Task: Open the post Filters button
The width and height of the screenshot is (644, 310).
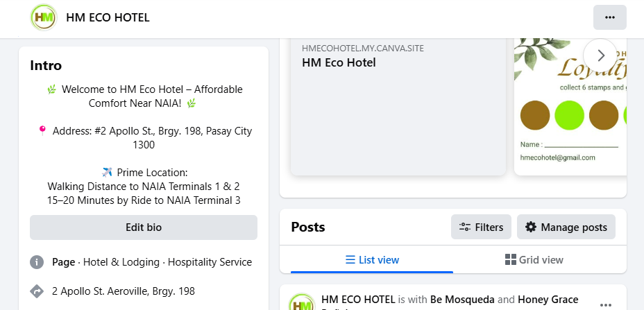Action: [482, 227]
